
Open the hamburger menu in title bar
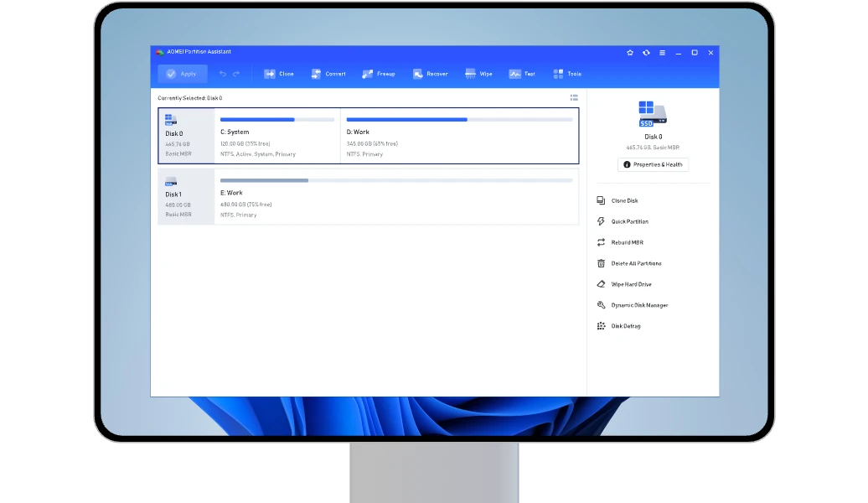662,53
